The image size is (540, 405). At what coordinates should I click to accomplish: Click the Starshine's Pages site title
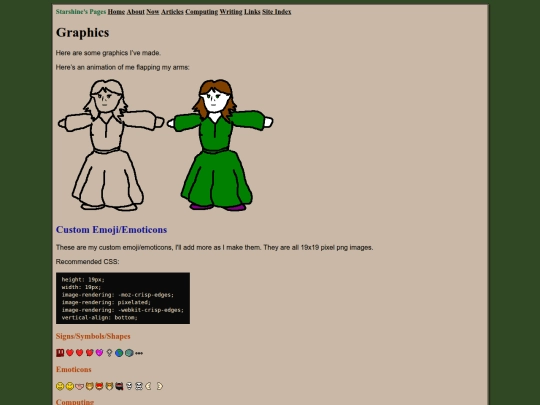click(x=81, y=12)
